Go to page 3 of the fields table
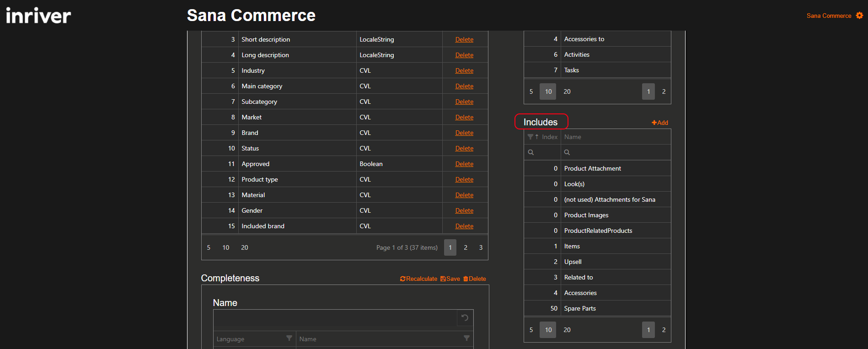Viewport: 868px width, 349px height. click(x=481, y=247)
